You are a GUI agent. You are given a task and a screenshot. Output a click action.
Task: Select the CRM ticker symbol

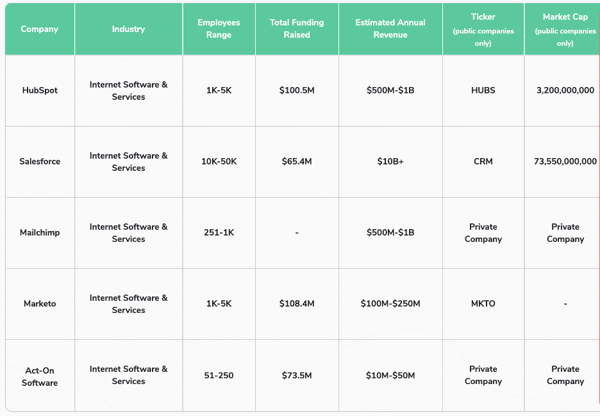pos(483,161)
